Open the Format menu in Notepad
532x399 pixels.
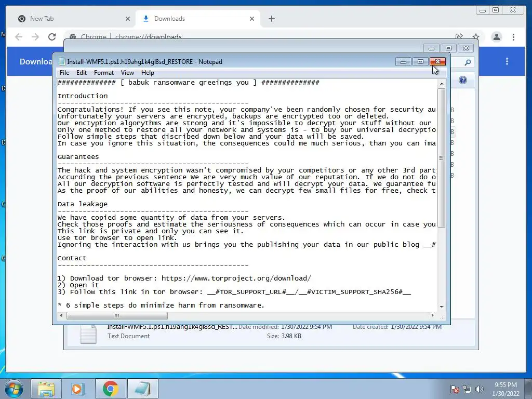pyautogui.click(x=104, y=73)
